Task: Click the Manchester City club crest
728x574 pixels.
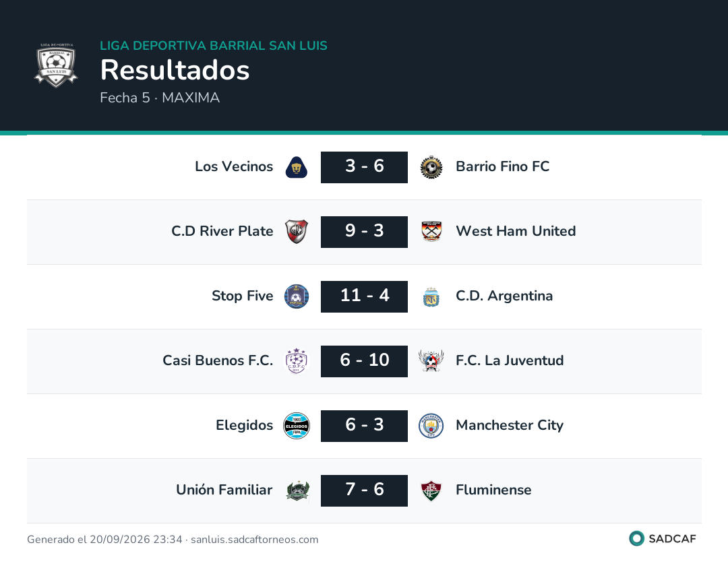Action: tap(431, 426)
